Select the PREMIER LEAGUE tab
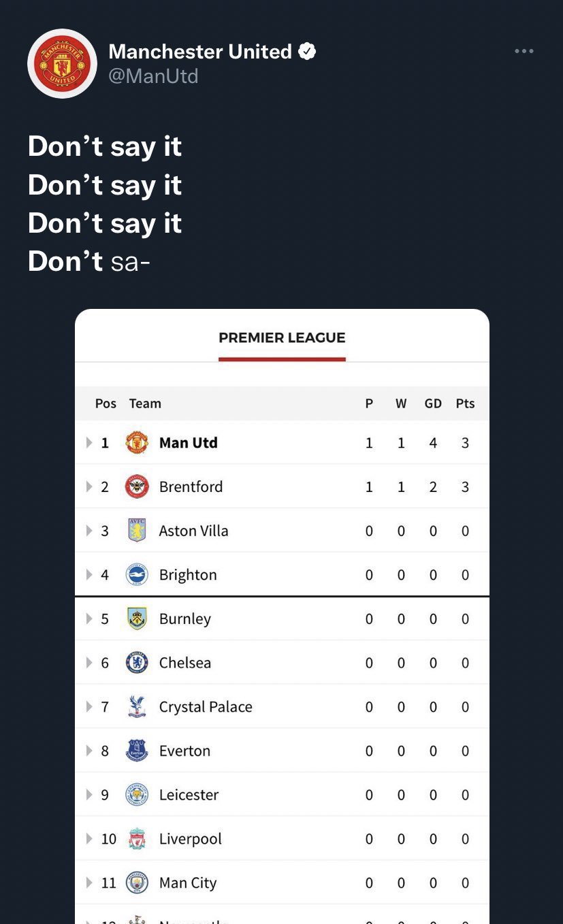 pos(282,338)
